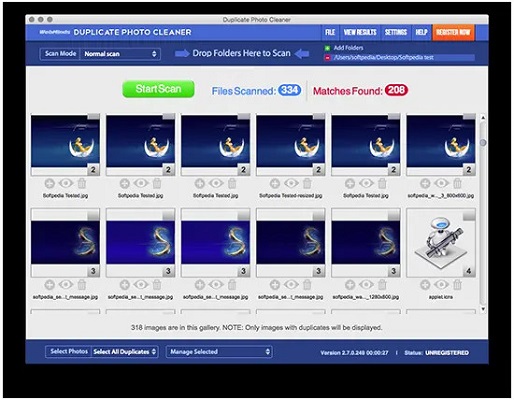514x400 pixels.
Task: Click the trash icon under the 1280x800.jpg image
Action: (382, 285)
